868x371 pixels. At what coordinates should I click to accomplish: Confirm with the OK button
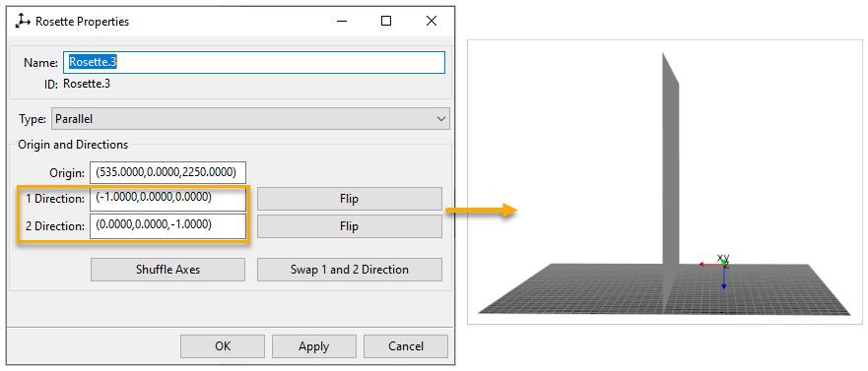[223, 346]
